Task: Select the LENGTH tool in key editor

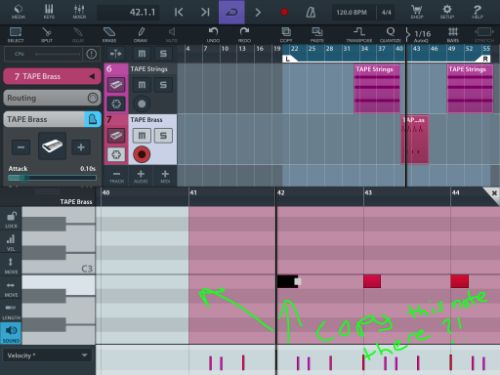Action: [11, 311]
